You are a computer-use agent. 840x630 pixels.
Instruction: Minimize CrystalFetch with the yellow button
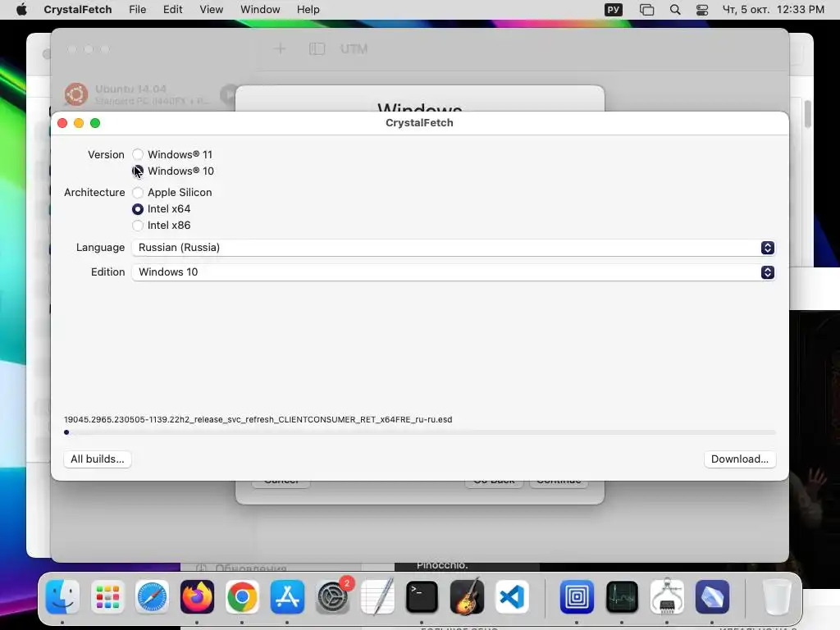[x=79, y=123]
